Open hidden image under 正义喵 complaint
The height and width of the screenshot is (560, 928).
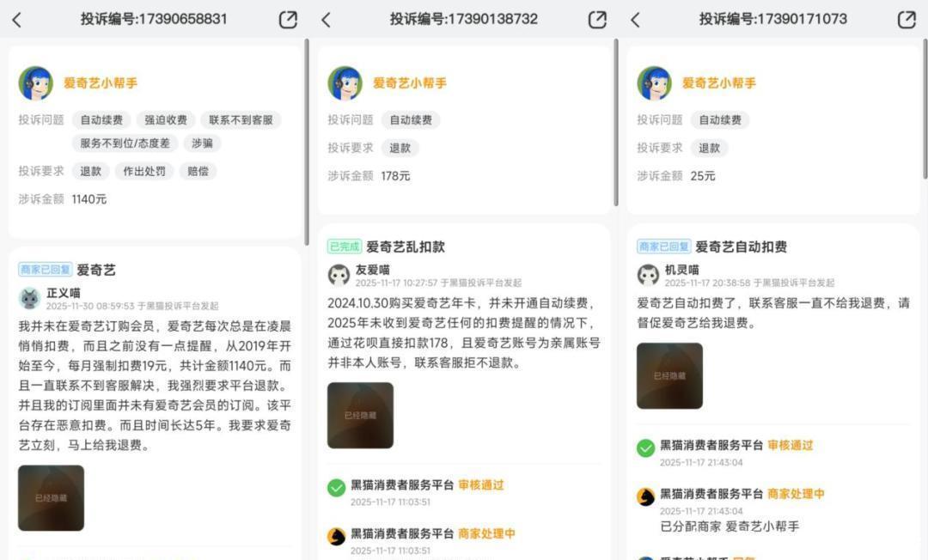(51, 498)
